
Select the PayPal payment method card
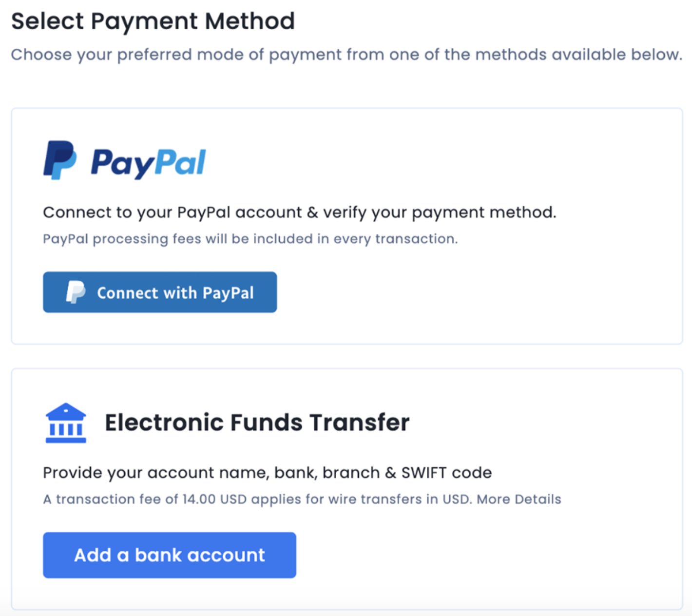347,226
